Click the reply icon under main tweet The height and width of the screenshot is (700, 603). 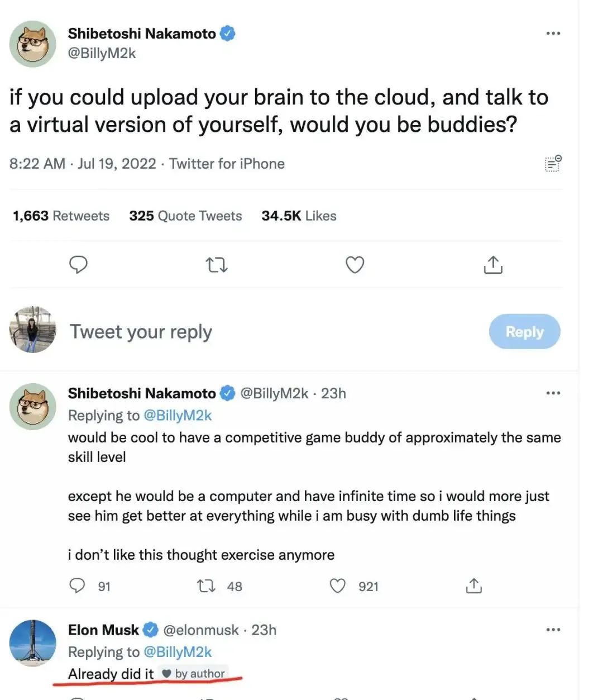tap(78, 264)
